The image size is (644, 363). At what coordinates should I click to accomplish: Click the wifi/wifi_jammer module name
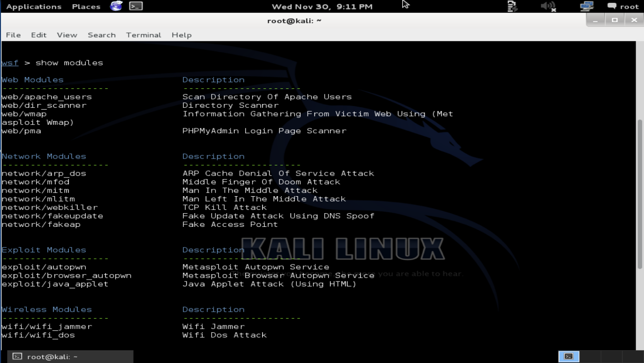pyautogui.click(x=46, y=326)
